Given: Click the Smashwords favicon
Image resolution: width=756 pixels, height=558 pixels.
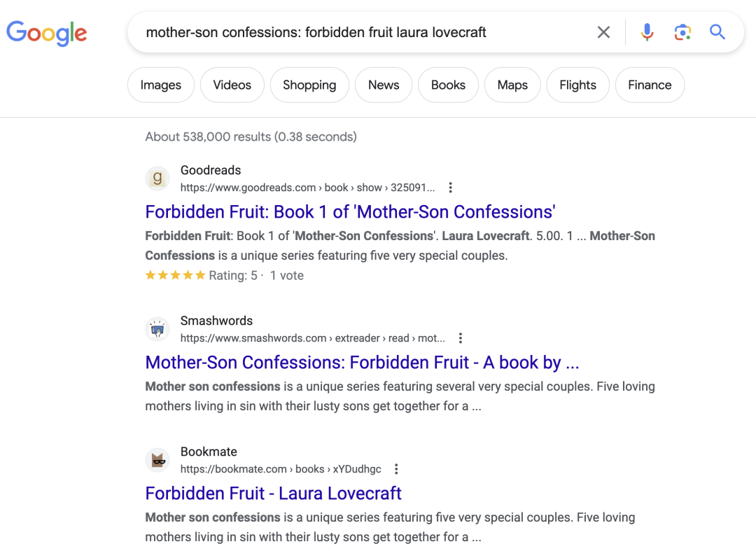Looking at the screenshot, I should (157, 329).
